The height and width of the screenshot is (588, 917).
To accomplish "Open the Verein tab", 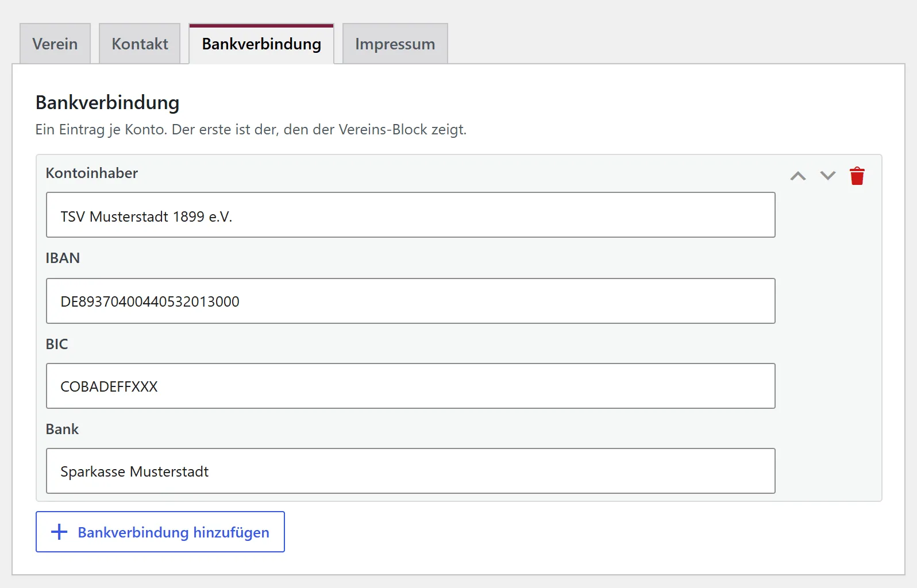I will point(55,44).
